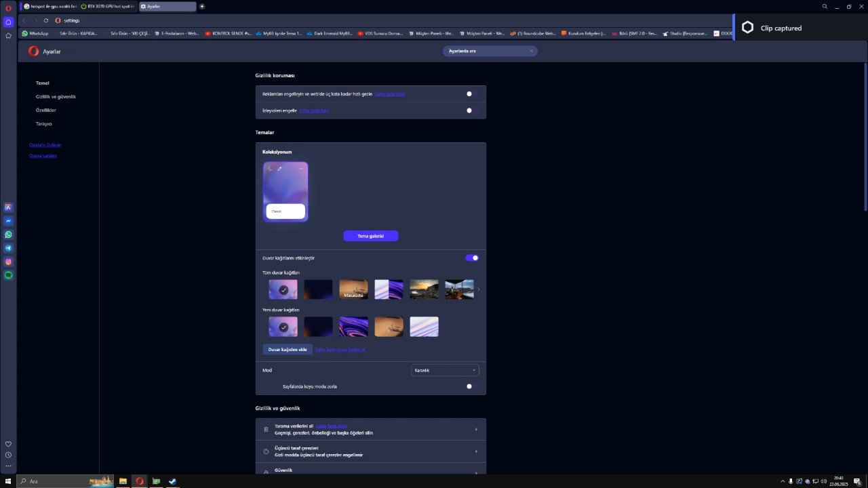Enable the ad blocker toggle

tap(472, 94)
